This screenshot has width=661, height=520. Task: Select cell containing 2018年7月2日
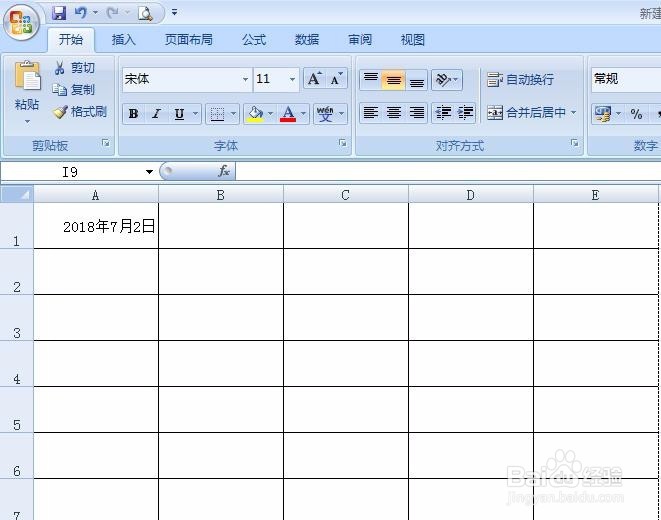96,226
